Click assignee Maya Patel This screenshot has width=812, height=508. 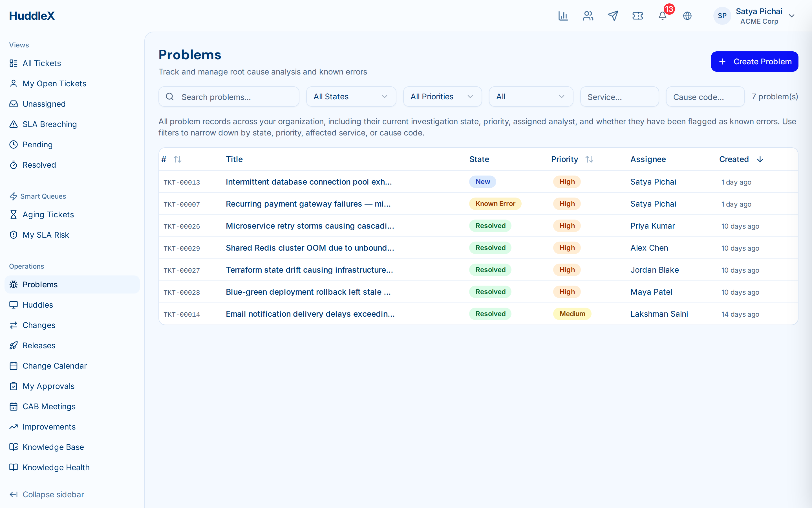tap(651, 292)
